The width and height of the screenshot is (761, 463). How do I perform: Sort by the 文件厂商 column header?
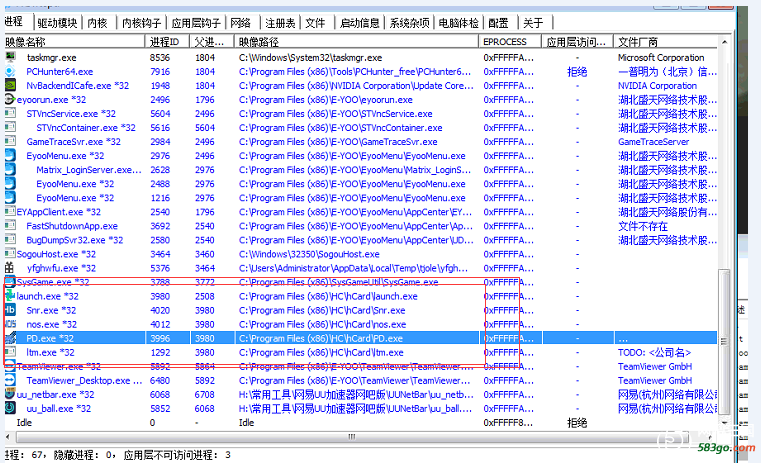(665, 42)
